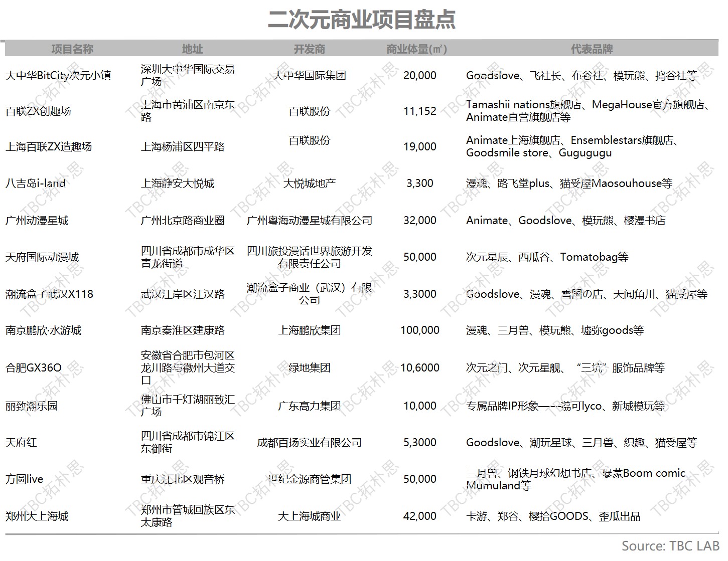Select project name 潮流盒子武汉X118
This screenshot has width=728, height=561.
pos(49,294)
